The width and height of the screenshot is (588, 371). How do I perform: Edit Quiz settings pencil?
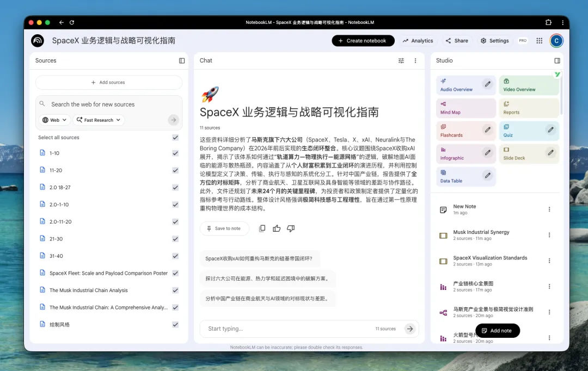(x=550, y=130)
